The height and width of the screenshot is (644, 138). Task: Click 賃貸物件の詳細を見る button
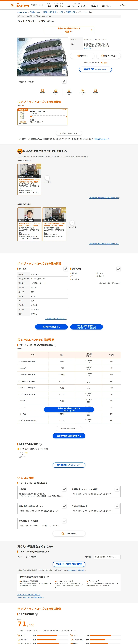tap(51, 327)
